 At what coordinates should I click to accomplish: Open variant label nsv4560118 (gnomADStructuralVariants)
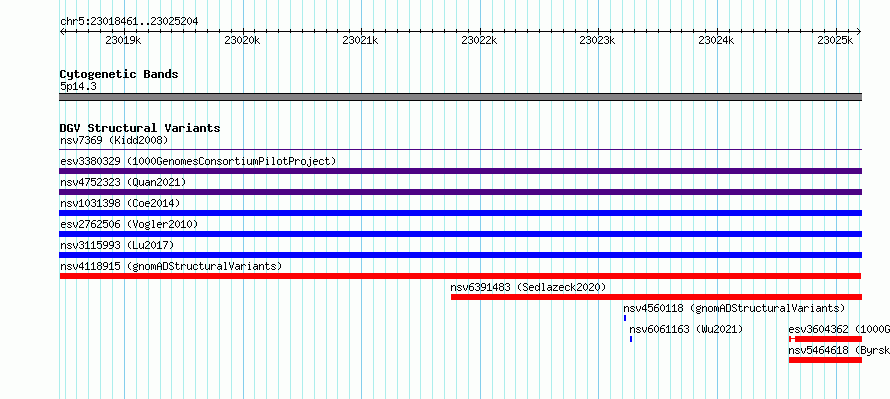click(734, 308)
